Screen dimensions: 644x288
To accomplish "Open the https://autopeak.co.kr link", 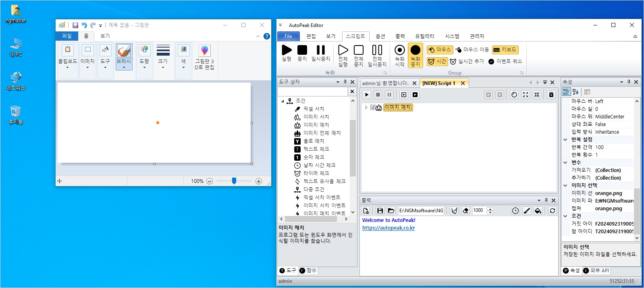I will pos(388,228).
